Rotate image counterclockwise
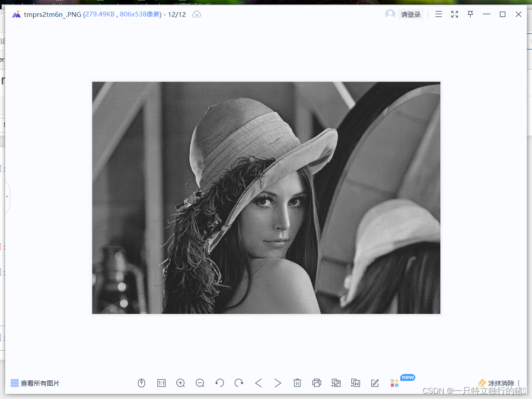532x399 pixels. tap(220, 383)
